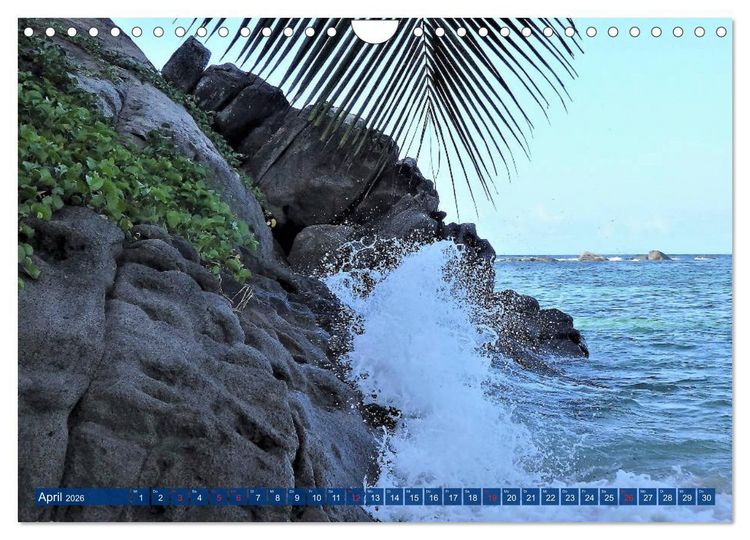The width and height of the screenshot is (750, 540).
Task: Select the red day 26 cell
Action: click(x=629, y=497)
